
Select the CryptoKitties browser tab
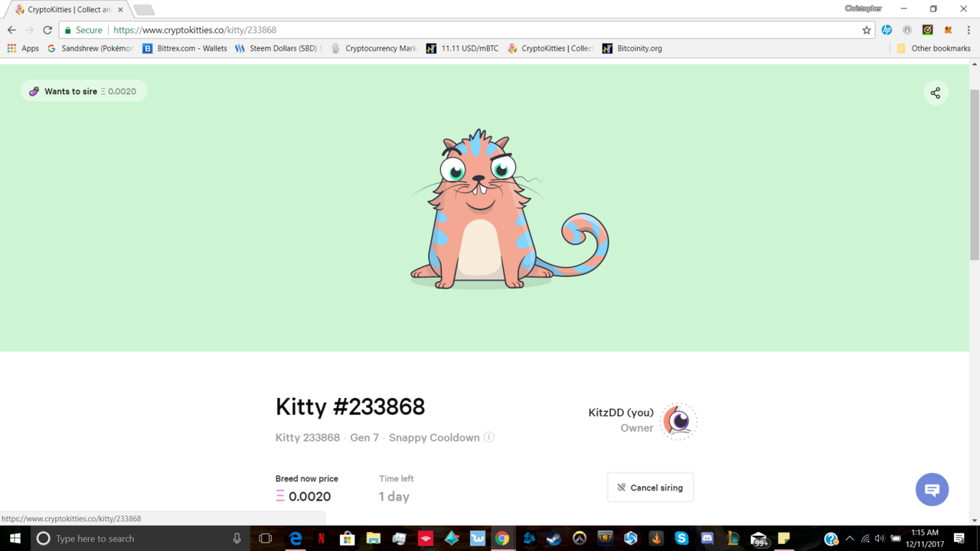pos(69,10)
